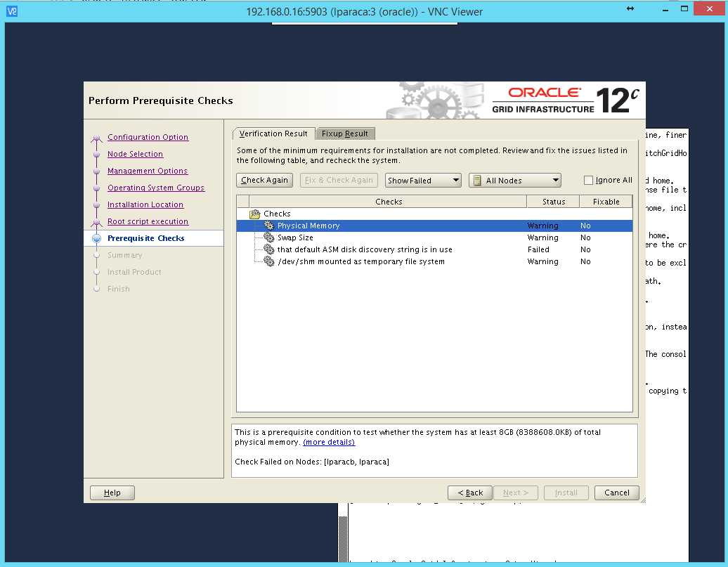Click the Summary step label
Image resolution: width=728 pixels, height=567 pixels.
pyautogui.click(x=125, y=256)
